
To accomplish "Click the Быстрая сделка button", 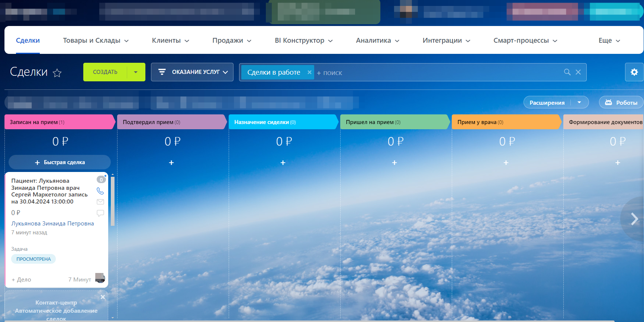I will click(60, 162).
